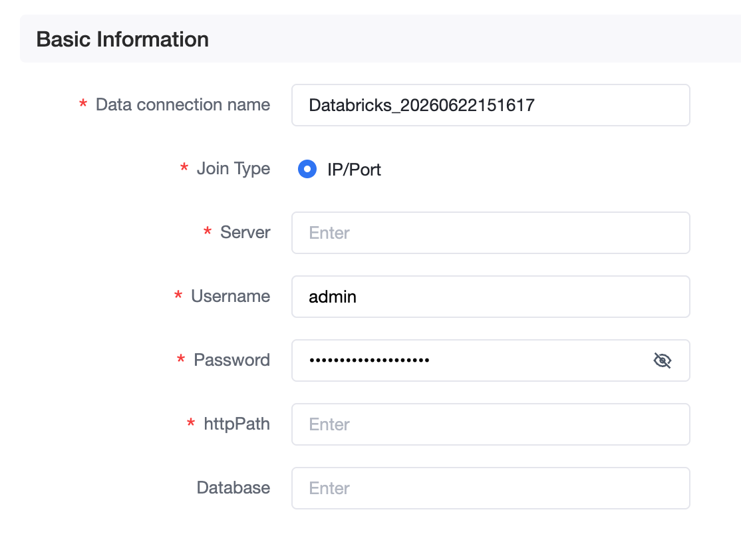Click the "Server" field label
The image size is (741, 560).
coord(245,232)
